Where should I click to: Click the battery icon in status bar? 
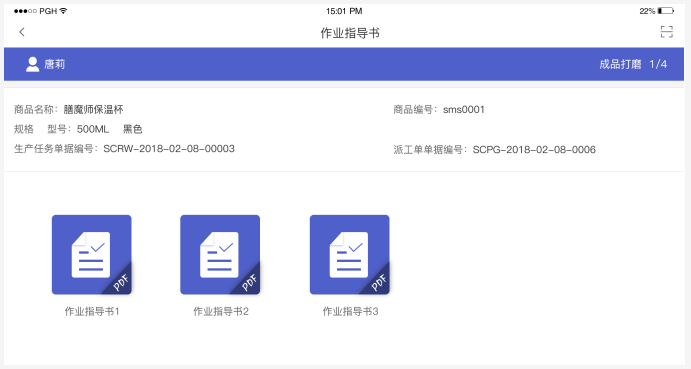point(665,11)
